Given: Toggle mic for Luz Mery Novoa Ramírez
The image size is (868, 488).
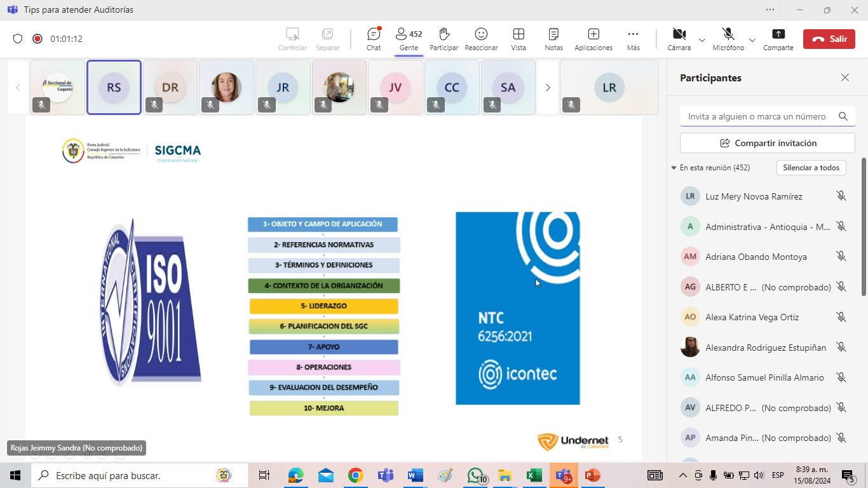Looking at the screenshot, I should coord(841,196).
